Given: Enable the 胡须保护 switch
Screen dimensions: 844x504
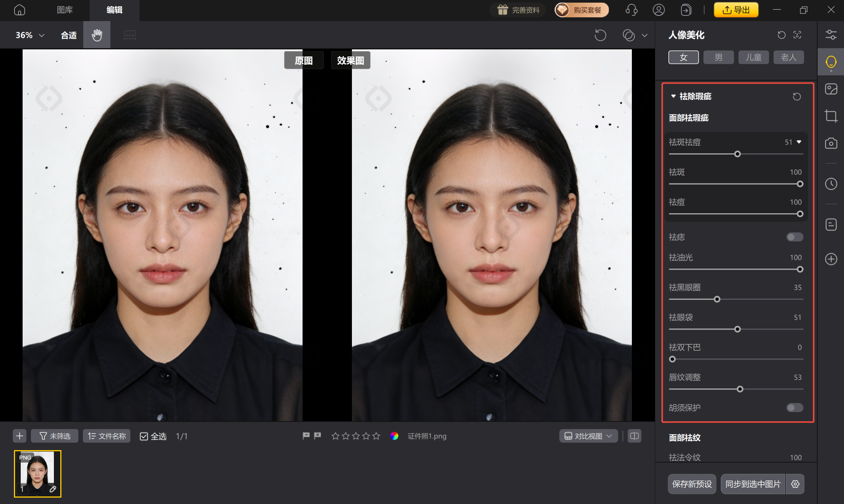Looking at the screenshot, I should 795,408.
